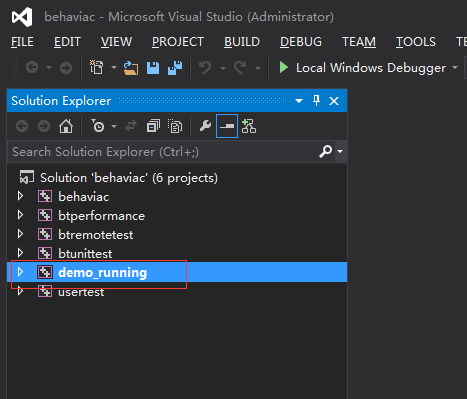467x399 pixels.
Task: Click the Save toolbar icon
Action: 153,68
